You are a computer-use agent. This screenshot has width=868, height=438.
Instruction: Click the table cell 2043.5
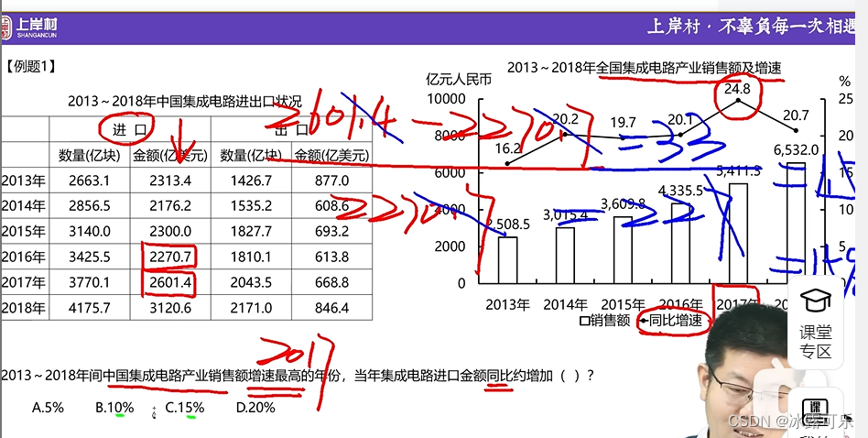click(x=251, y=282)
